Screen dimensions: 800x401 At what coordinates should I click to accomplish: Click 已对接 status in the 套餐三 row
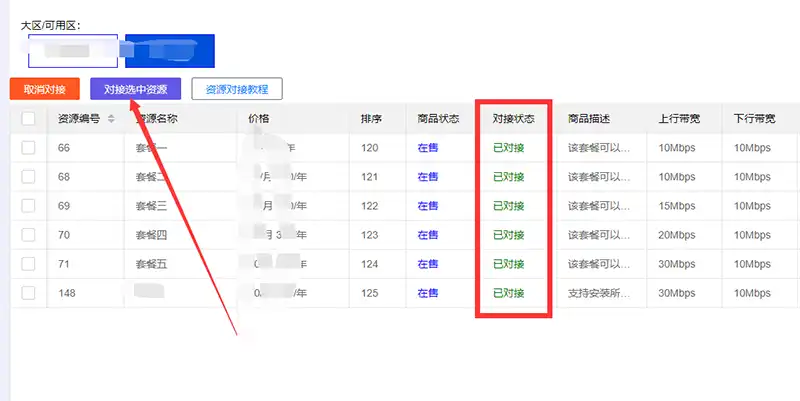(x=508, y=206)
